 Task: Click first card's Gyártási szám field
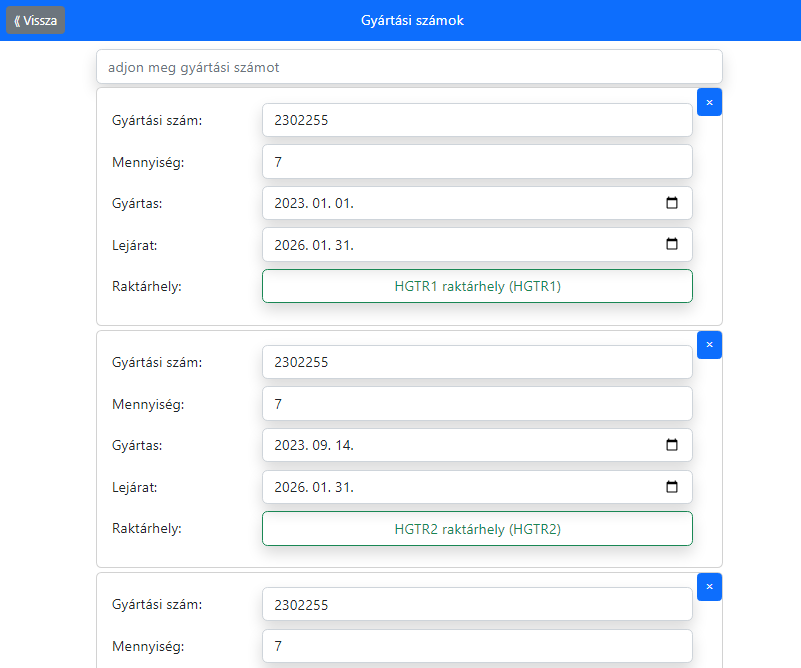(477, 120)
